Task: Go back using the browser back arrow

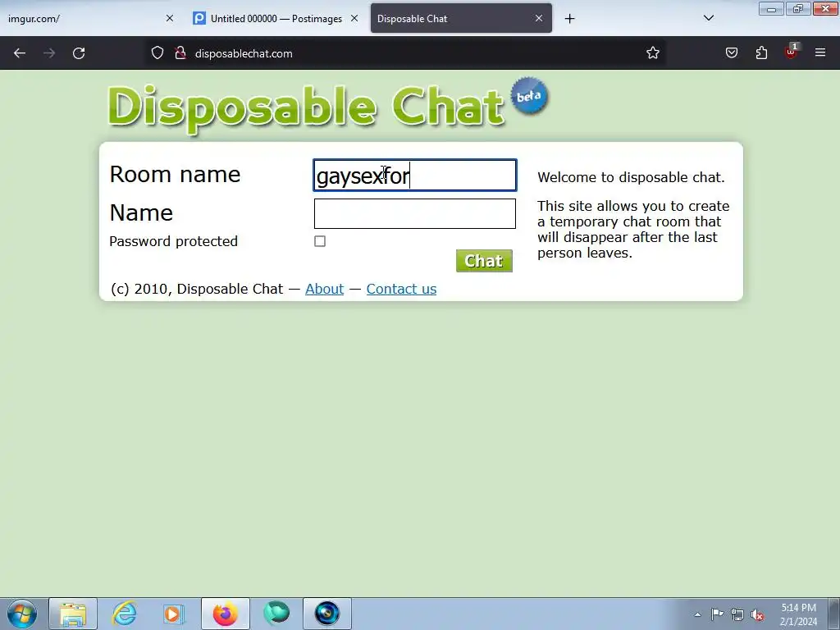Action: [x=20, y=53]
